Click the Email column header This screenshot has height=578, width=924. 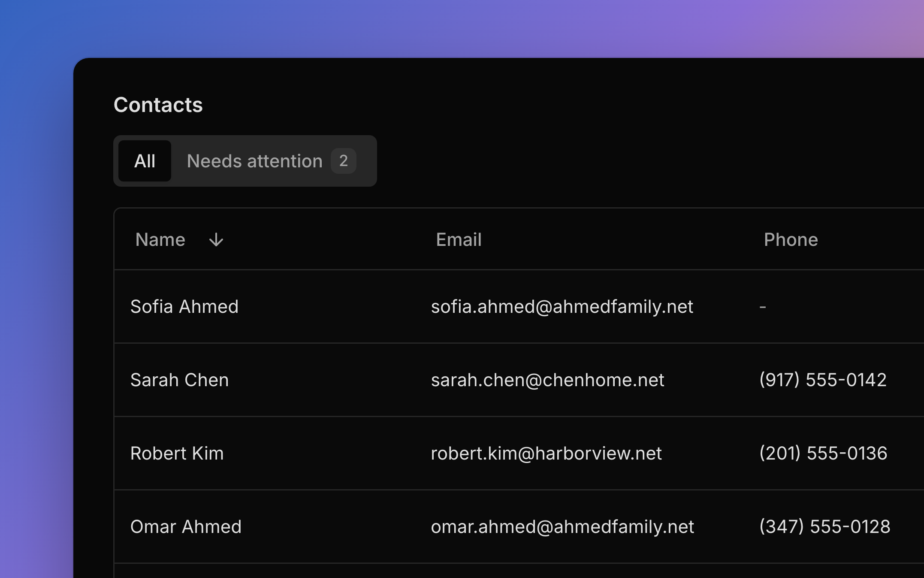click(x=459, y=239)
